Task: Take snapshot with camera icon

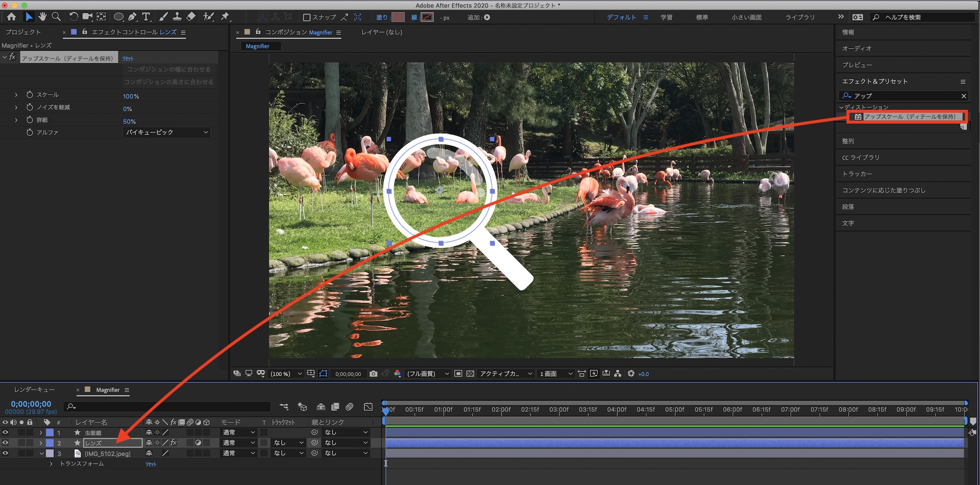Action: tap(373, 374)
